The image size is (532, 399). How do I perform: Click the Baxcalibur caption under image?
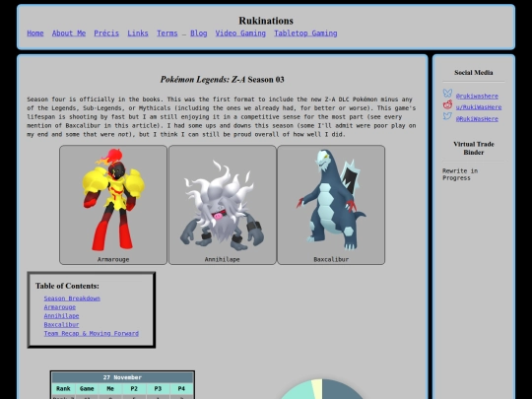331,259
